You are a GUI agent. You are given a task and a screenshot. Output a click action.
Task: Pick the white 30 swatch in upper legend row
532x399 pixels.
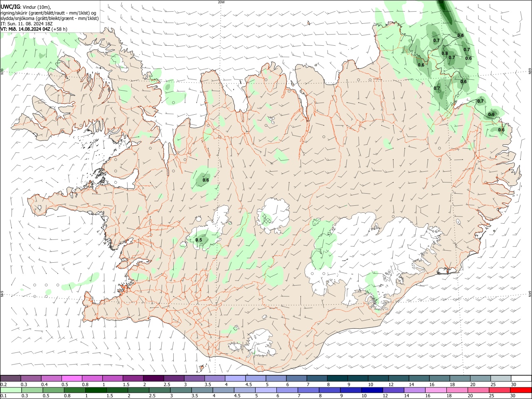522,378
